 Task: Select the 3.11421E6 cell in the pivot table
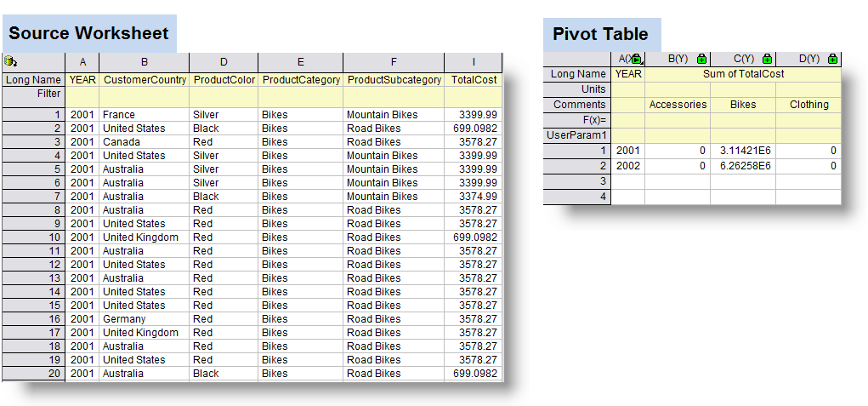point(743,151)
